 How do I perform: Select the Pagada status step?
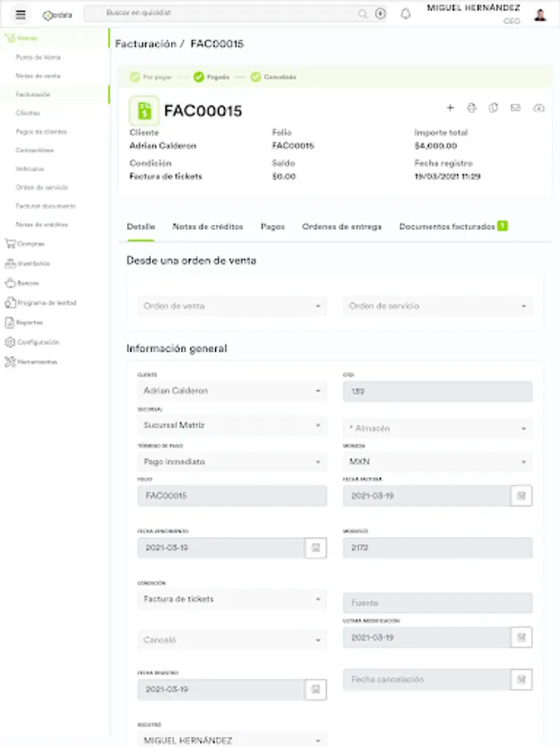click(x=212, y=77)
